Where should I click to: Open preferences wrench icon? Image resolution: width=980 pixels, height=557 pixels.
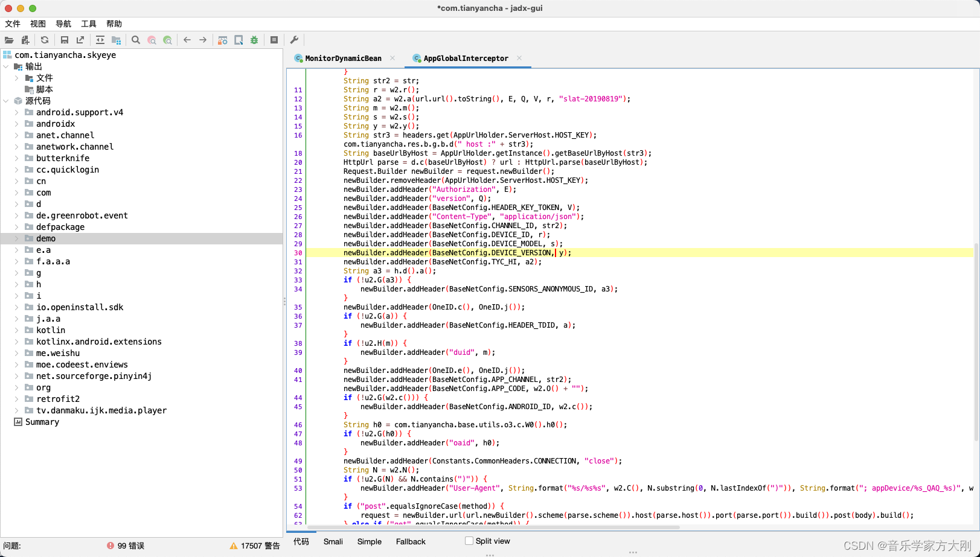coord(294,40)
